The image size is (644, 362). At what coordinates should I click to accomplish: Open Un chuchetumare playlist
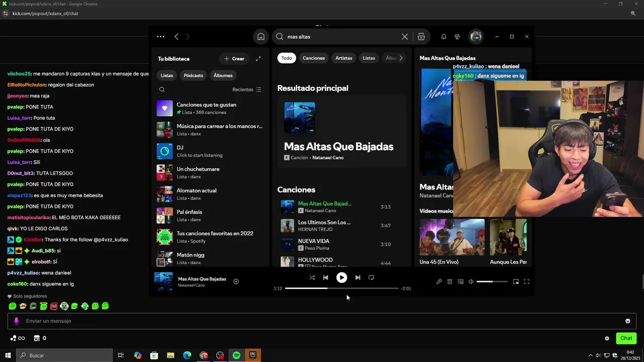pos(210,172)
